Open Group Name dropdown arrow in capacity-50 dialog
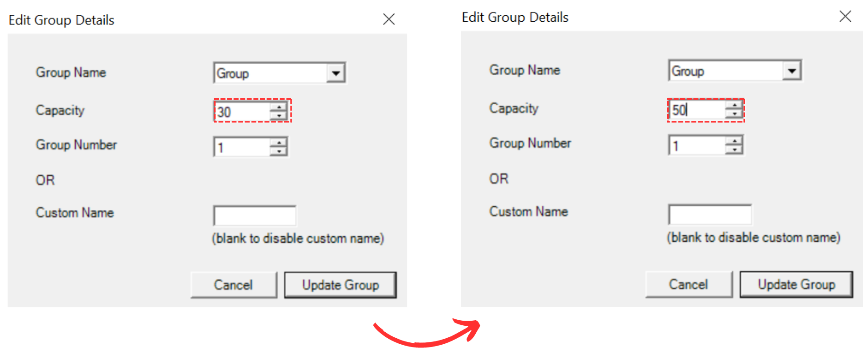 point(791,71)
